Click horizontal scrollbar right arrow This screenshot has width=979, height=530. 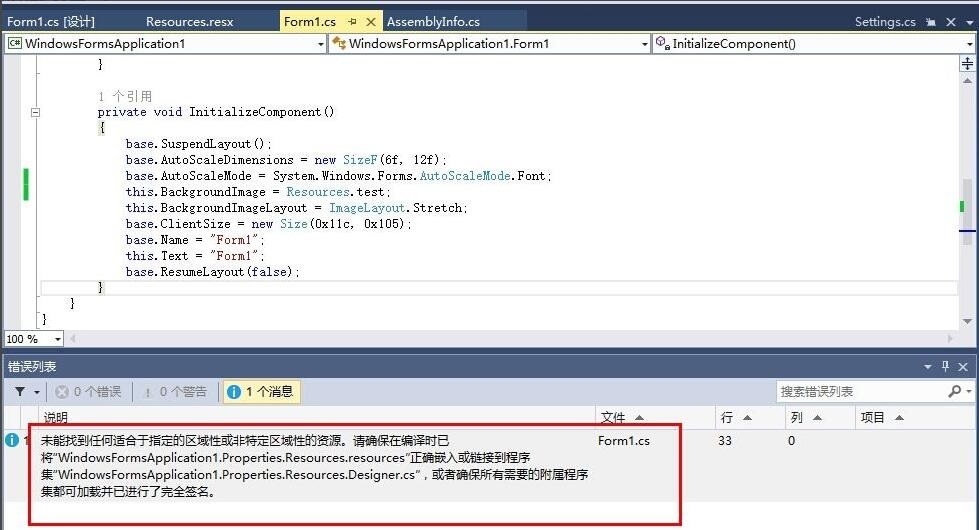click(950, 338)
